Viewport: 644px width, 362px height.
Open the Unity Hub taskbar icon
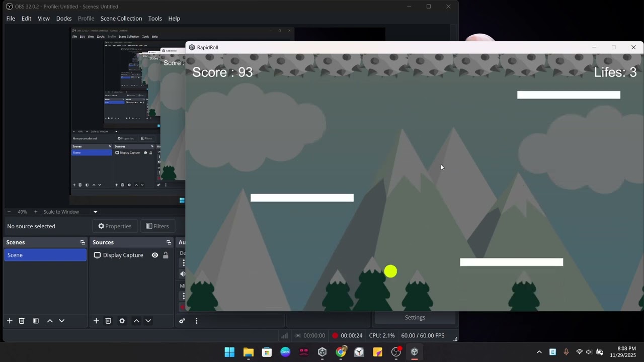coord(322,352)
